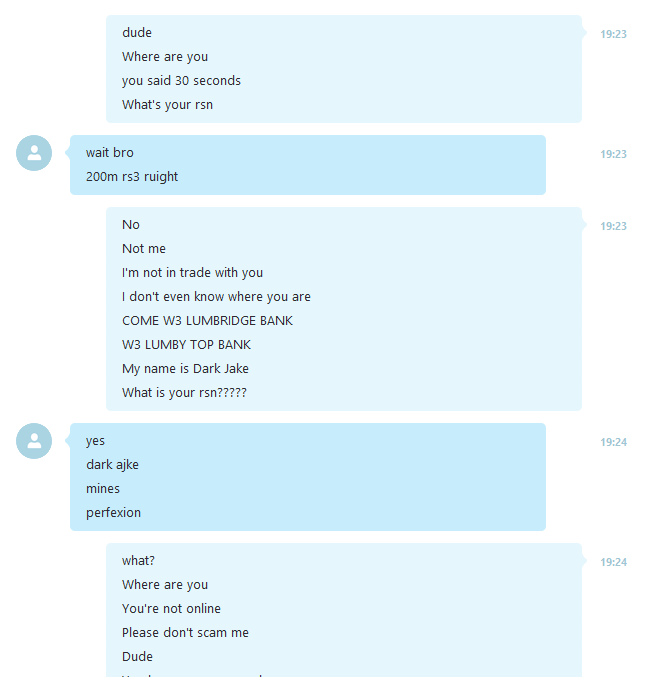
Task: Select the 'dark ajke' reply text
Action: click(112, 465)
